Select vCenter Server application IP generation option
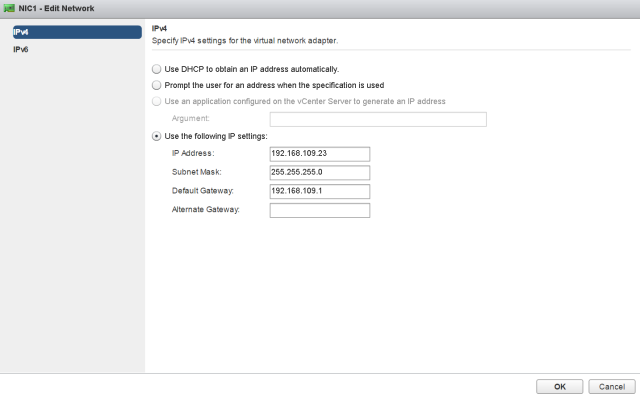The height and width of the screenshot is (398, 640). click(x=156, y=101)
